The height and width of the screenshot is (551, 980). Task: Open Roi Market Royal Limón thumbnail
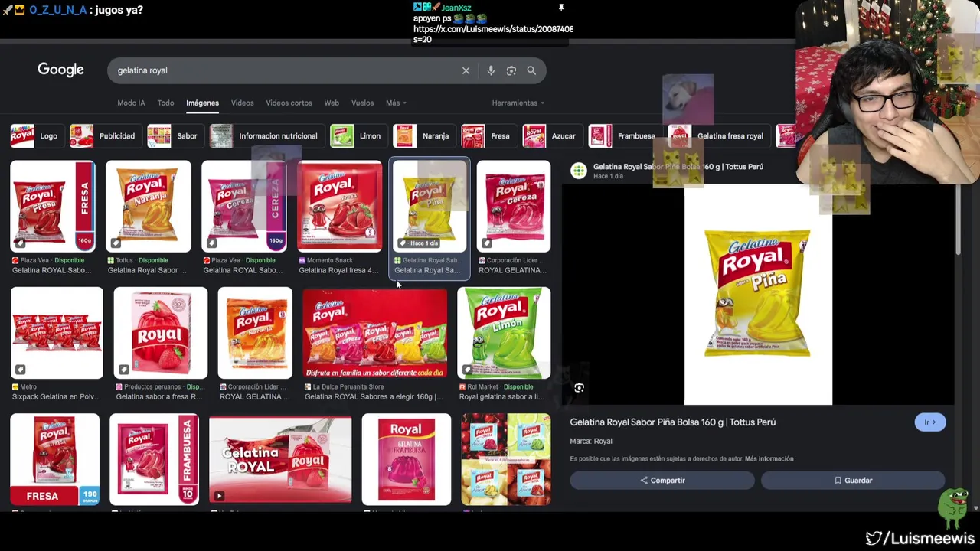click(504, 333)
